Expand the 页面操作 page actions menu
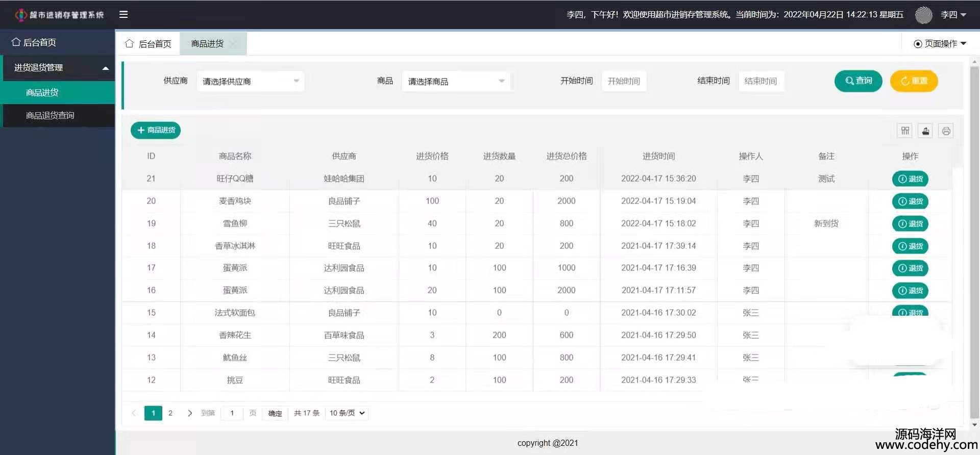Screen dimensions: 980x455 pos(940,44)
